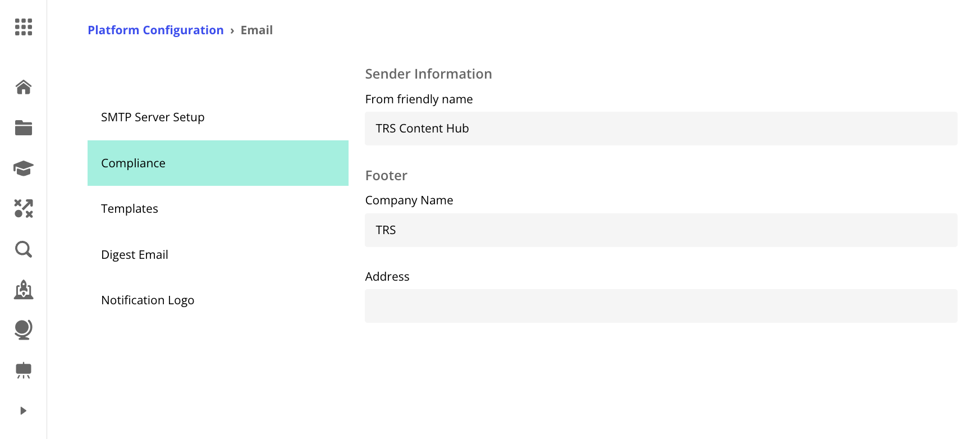Expand the sidebar with the arrow
Viewport: 980px width, 439px height.
point(24,411)
